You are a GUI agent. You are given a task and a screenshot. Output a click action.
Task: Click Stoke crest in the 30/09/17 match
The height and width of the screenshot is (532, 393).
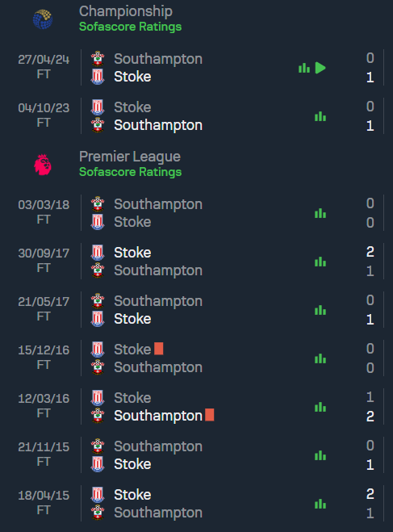click(x=98, y=253)
